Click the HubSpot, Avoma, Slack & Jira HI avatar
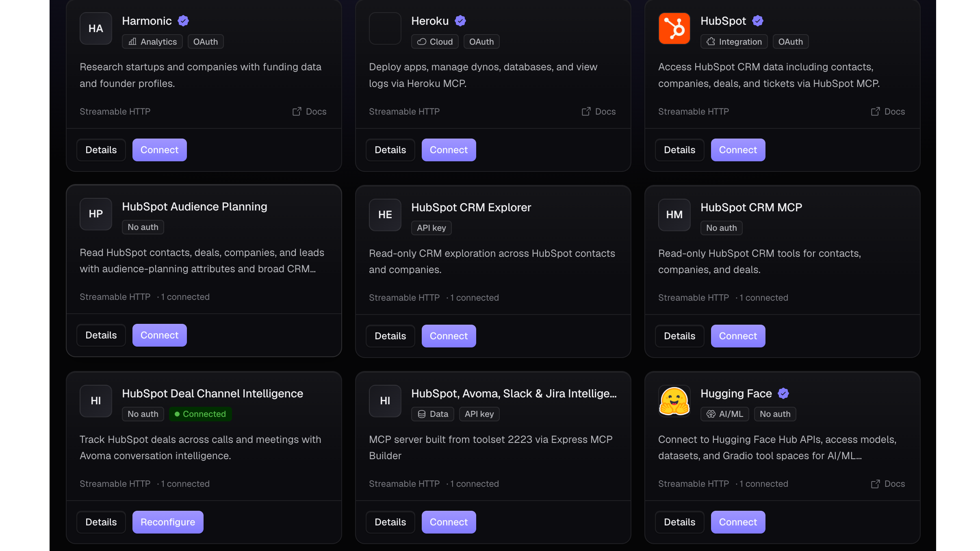This screenshot has width=980, height=551. [385, 401]
